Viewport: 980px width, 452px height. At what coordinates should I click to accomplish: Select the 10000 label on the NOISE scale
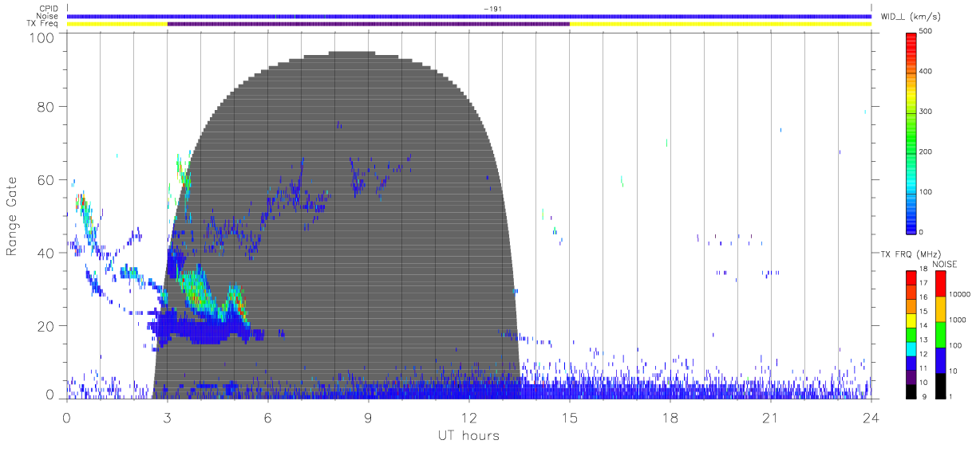(960, 294)
